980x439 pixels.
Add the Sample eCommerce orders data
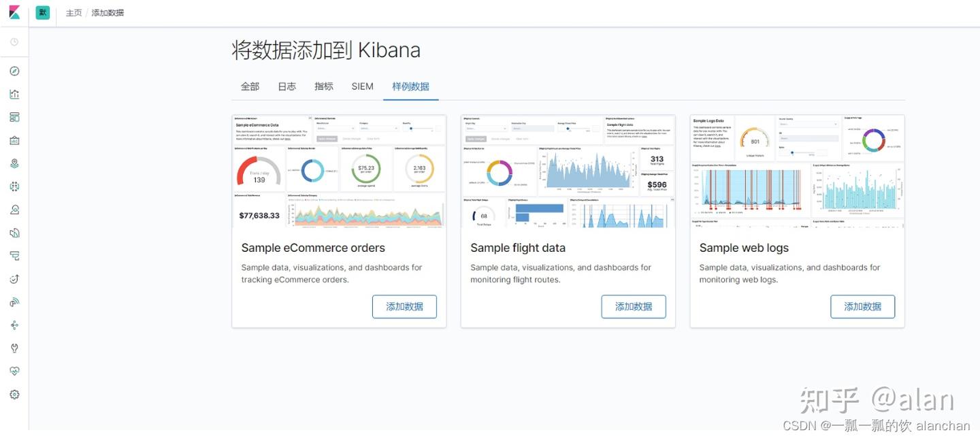404,306
